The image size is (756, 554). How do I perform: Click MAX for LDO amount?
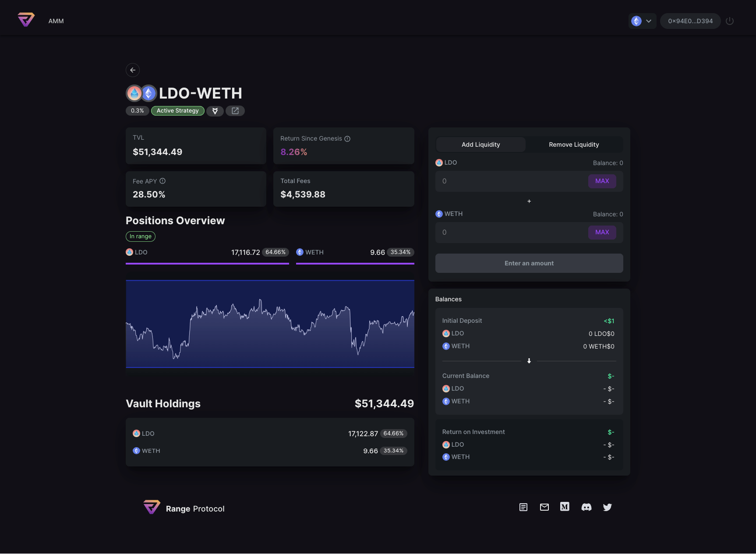(602, 181)
